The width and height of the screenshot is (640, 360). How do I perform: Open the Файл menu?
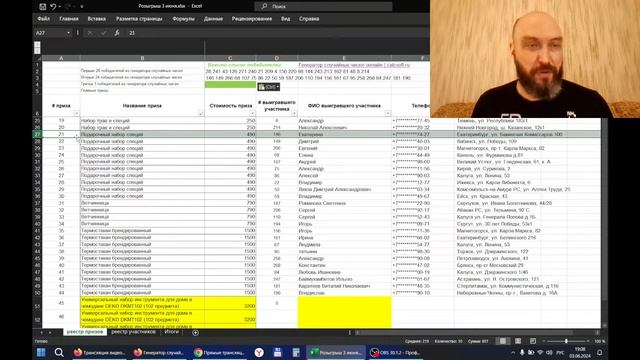coord(43,19)
